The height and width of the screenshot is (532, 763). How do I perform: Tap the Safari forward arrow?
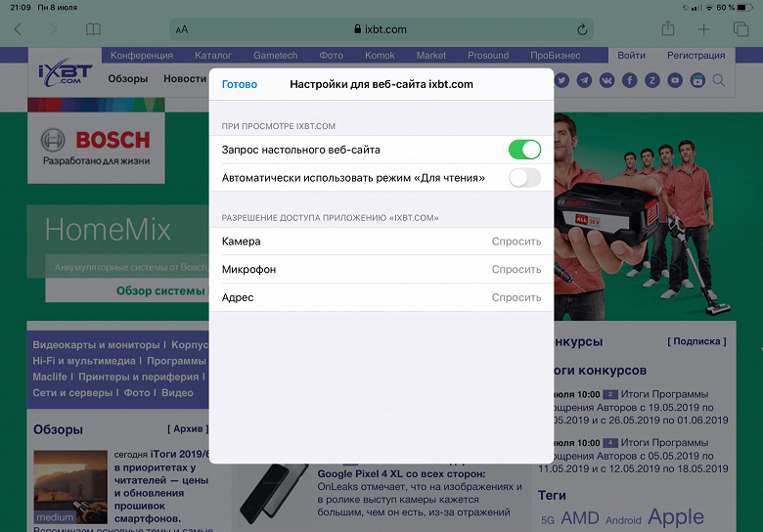[x=53, y=29]
